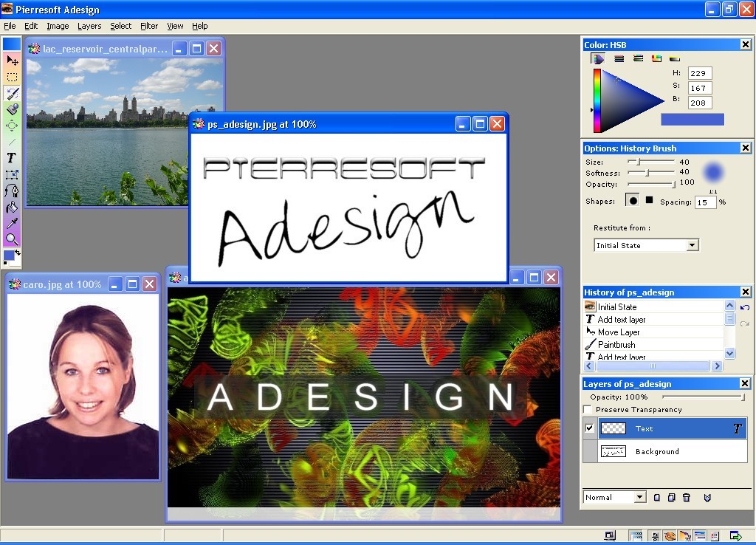Click the current color preview bar
The height and width of the screenshot is (545, 756).
[693, 120]
